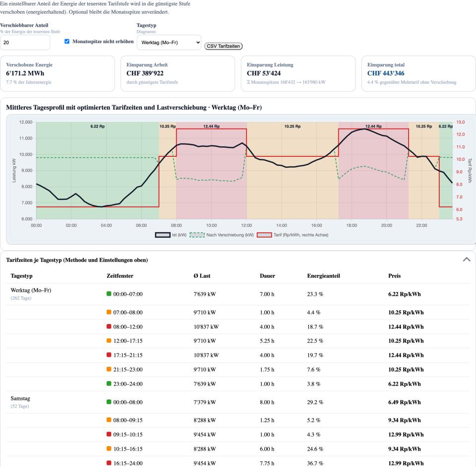
Task: Click the orange marker for 12:00–17:15
Action: [109, 340]
